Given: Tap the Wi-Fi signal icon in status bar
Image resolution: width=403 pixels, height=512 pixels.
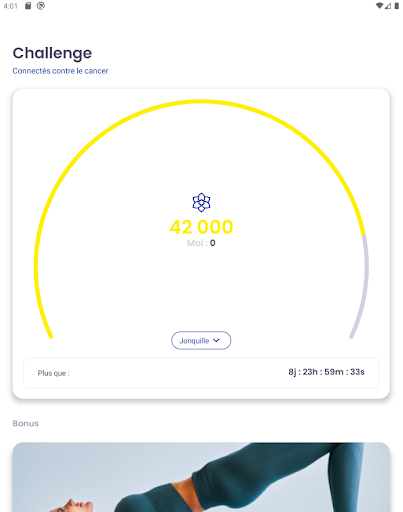Looking at the screenshot, I should point(379,6).
